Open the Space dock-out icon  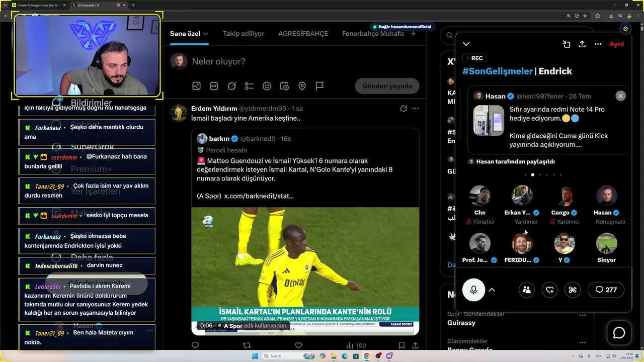tap(567, 44)
